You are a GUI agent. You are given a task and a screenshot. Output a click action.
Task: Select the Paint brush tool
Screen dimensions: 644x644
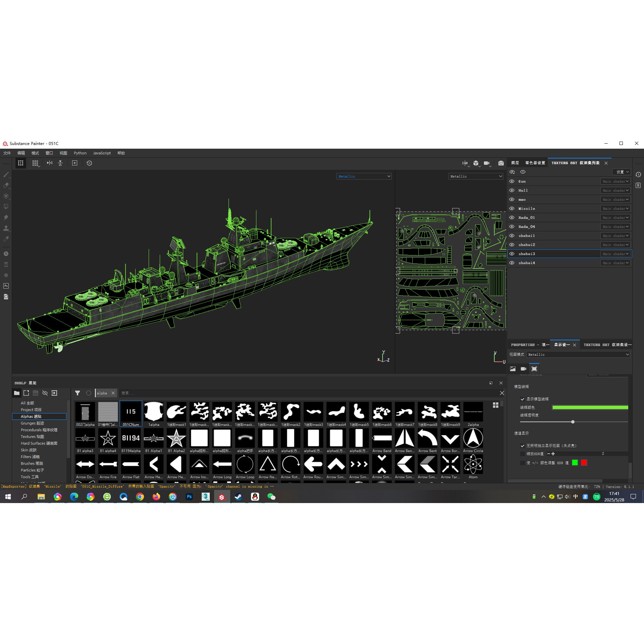pos(6,175)
